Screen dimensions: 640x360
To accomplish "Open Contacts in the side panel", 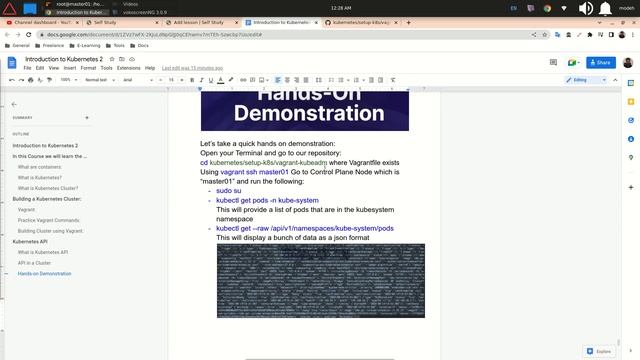I will pyautogui.click(x=631, y=139).
